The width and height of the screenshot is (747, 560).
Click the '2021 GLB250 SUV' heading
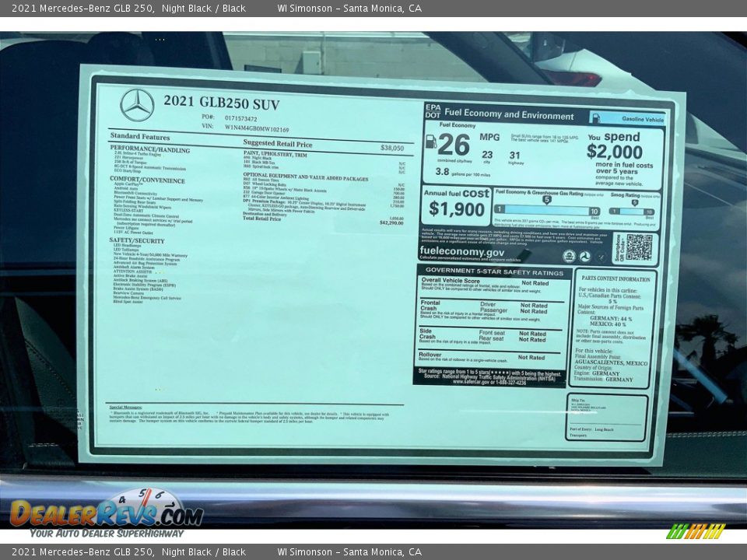(x=222, y=103)
